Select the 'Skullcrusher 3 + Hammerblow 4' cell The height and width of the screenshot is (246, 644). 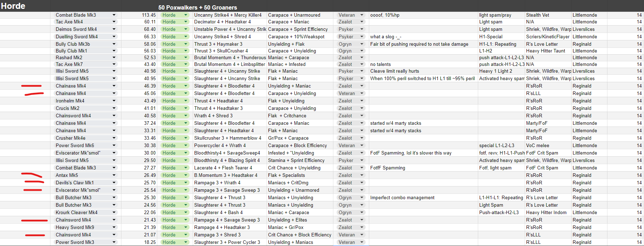coord(230,138)
